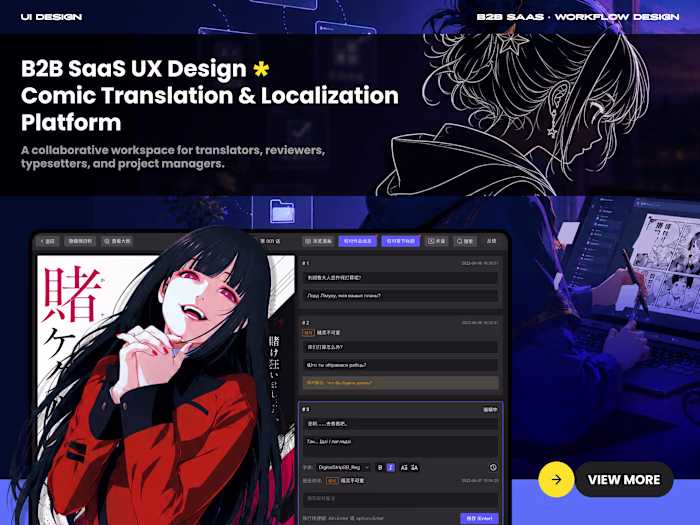
Task: Open the 搜索 search button
Action: (465, 241)
